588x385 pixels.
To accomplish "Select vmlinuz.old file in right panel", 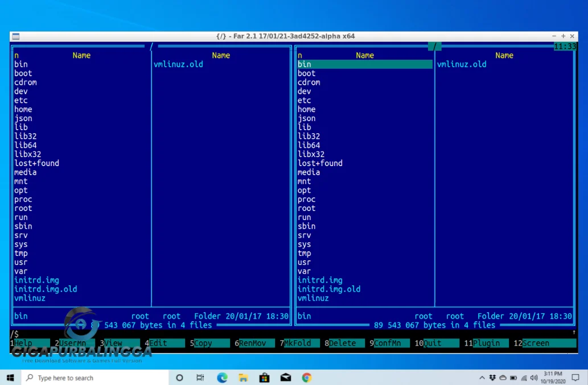I will pos(462,64).
